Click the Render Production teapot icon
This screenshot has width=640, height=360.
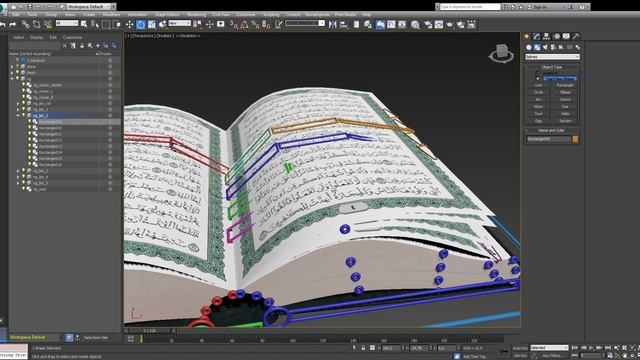pyautogui.click(x=450, y=25)
